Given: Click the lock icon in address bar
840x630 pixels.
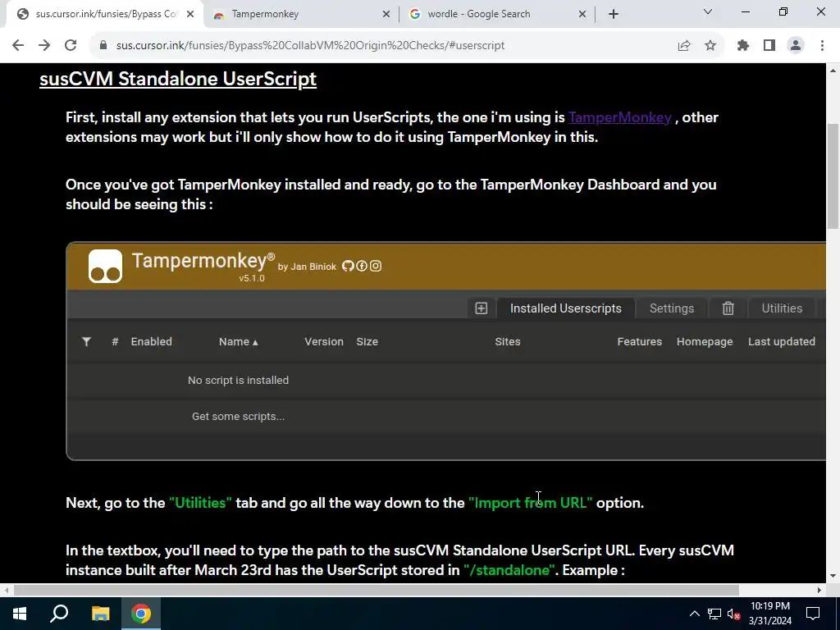Looking at the screenshot, I should click(x=103, y=46).
